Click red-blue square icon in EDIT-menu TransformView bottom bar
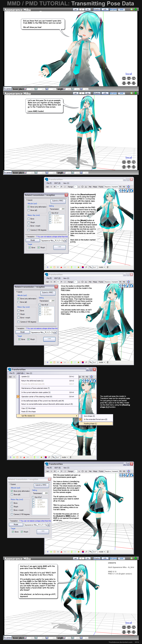The width and height of the screenshot is (142, 644). [x=46, y=457]
